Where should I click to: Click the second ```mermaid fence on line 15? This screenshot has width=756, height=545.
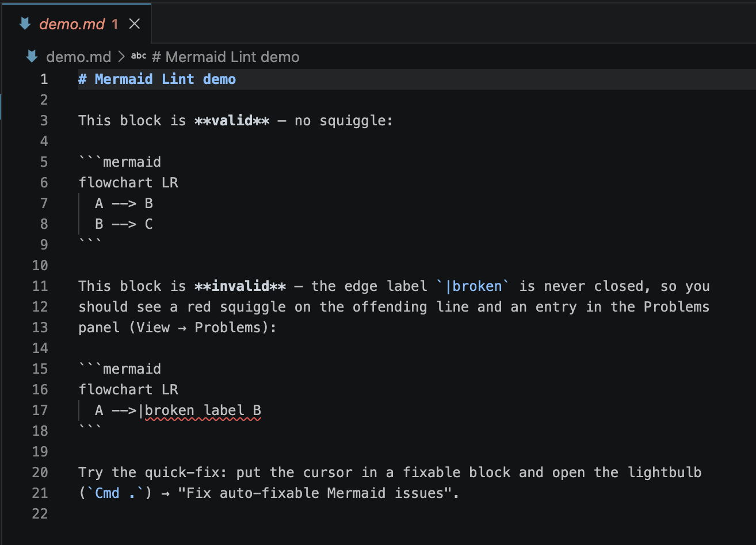coord(120,369)
